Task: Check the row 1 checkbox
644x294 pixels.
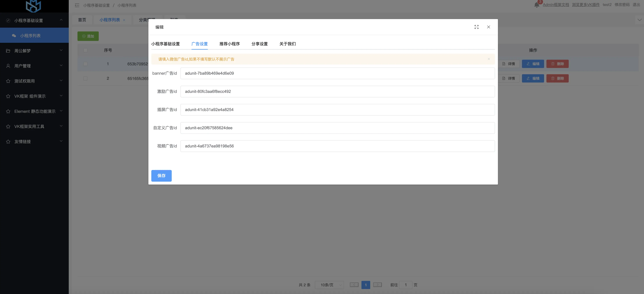Action: [85, 64]
